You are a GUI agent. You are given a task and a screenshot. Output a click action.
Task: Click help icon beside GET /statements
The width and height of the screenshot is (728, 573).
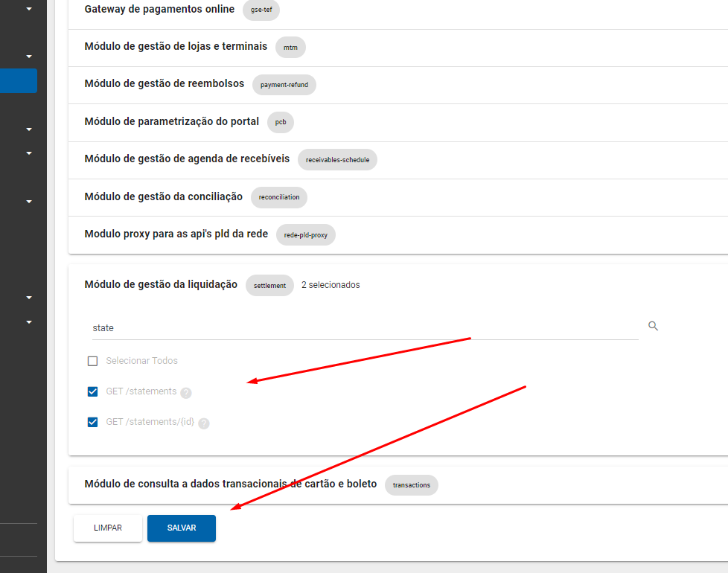pyautogui.click(x=186, y=393)
